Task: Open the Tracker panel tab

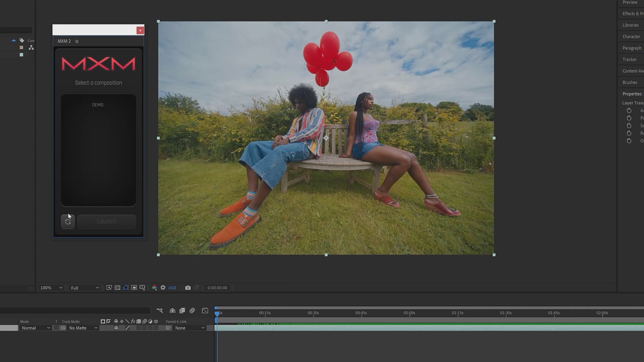Action: 629,59
